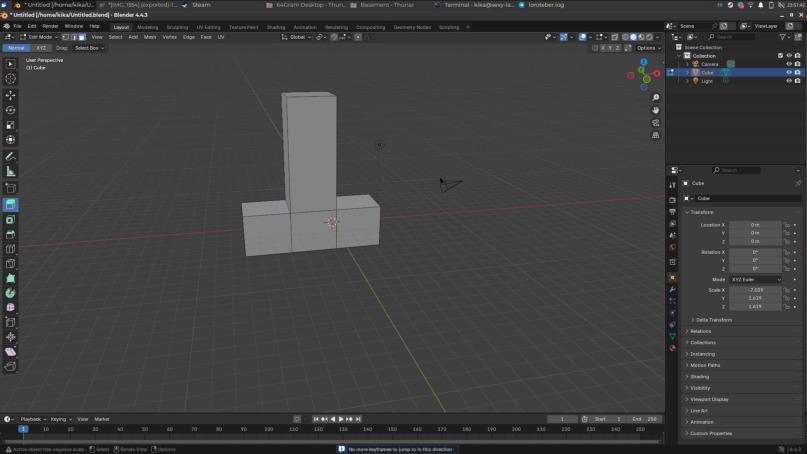Hide the Camera object in outliner
This screenshot has width=807, height=454.
789,64
